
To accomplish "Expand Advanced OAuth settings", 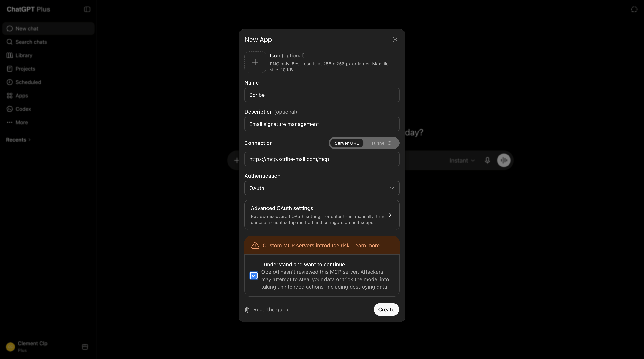I will coord(322,215).
